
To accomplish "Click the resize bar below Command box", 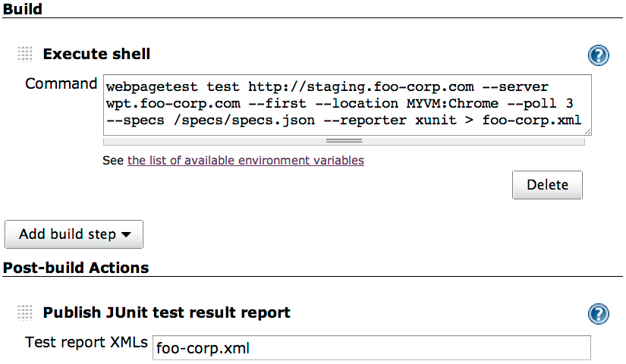I will pos(344,141).
